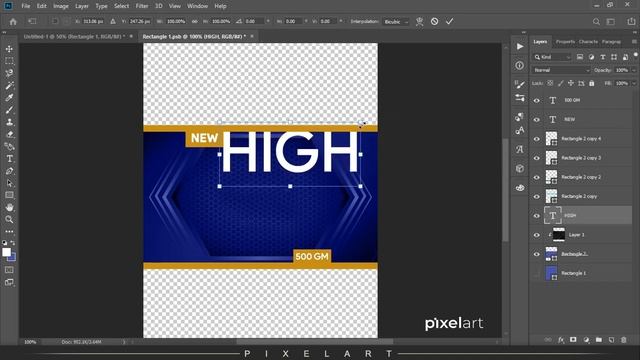
Task: Show the hidden Rectangle 1 layer
Action: [x=537, y=273]
